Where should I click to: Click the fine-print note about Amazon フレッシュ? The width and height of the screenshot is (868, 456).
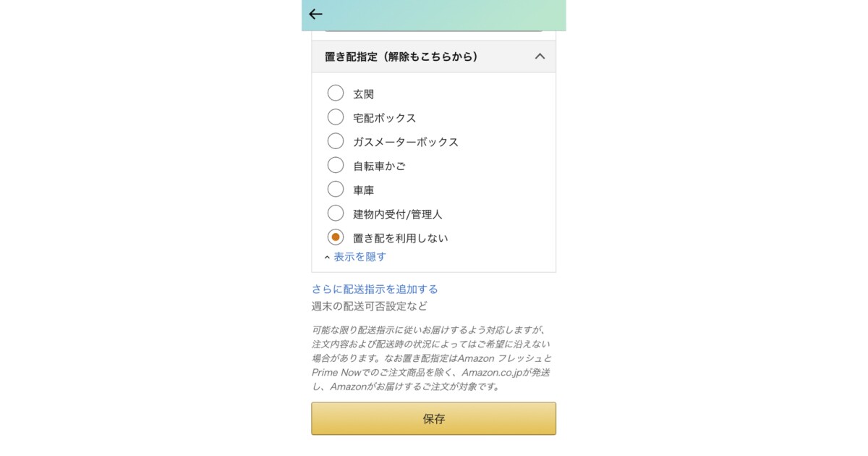coord(433,357)
